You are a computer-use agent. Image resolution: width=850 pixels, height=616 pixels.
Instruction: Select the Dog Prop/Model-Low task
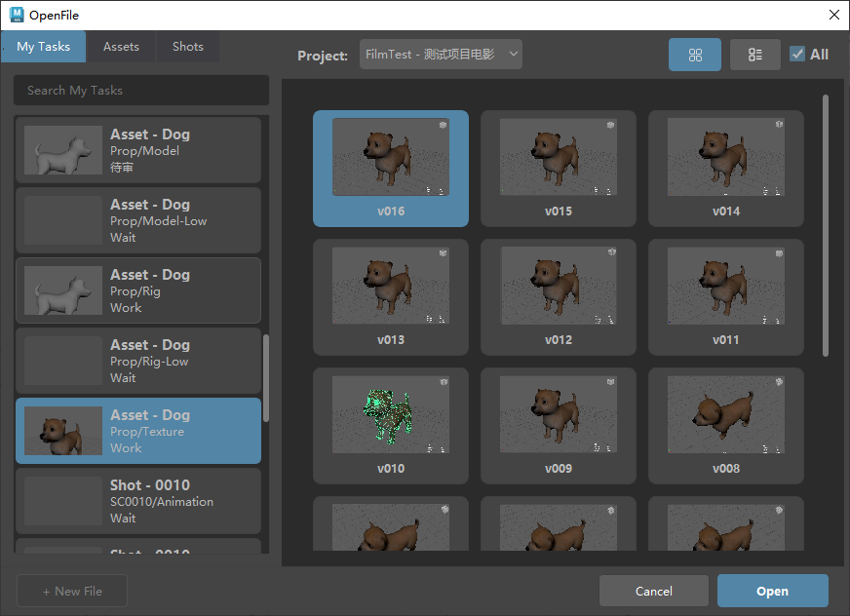coord(138,220)
